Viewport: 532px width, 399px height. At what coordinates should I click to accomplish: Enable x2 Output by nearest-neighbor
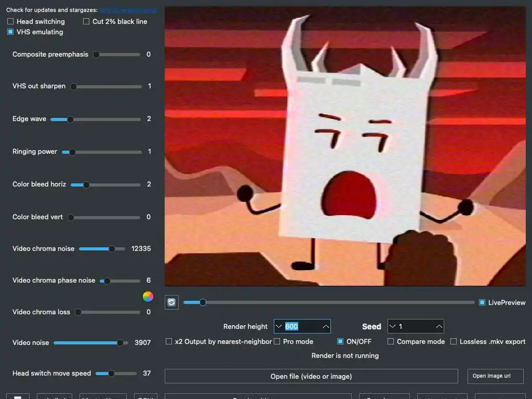[x=169, y=341]
